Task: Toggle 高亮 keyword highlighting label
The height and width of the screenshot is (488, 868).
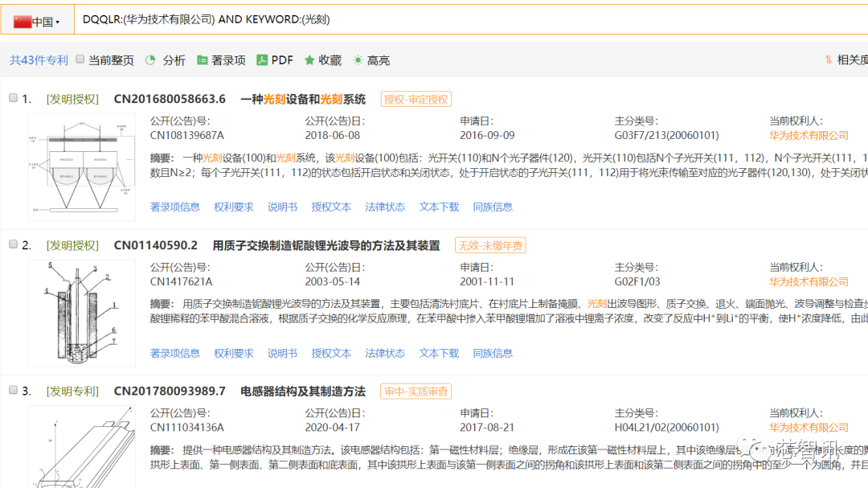Action: [378, 60]
